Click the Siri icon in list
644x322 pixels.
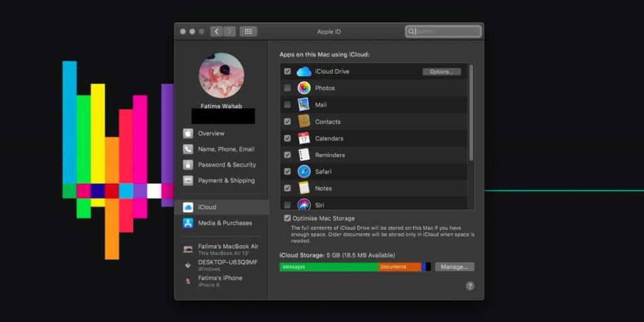304,204
